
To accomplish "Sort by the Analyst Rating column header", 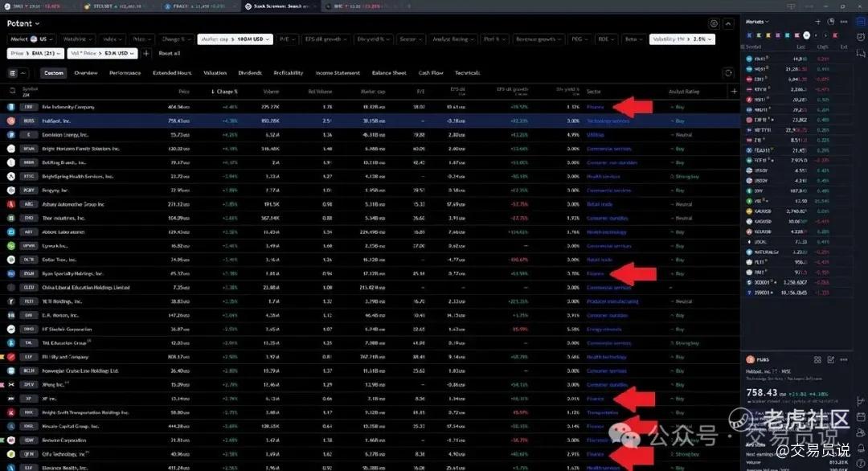I will coord(684,92).
